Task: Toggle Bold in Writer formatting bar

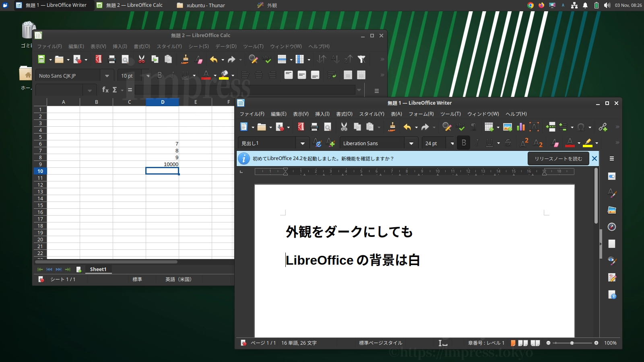Action: click(464, 143)
